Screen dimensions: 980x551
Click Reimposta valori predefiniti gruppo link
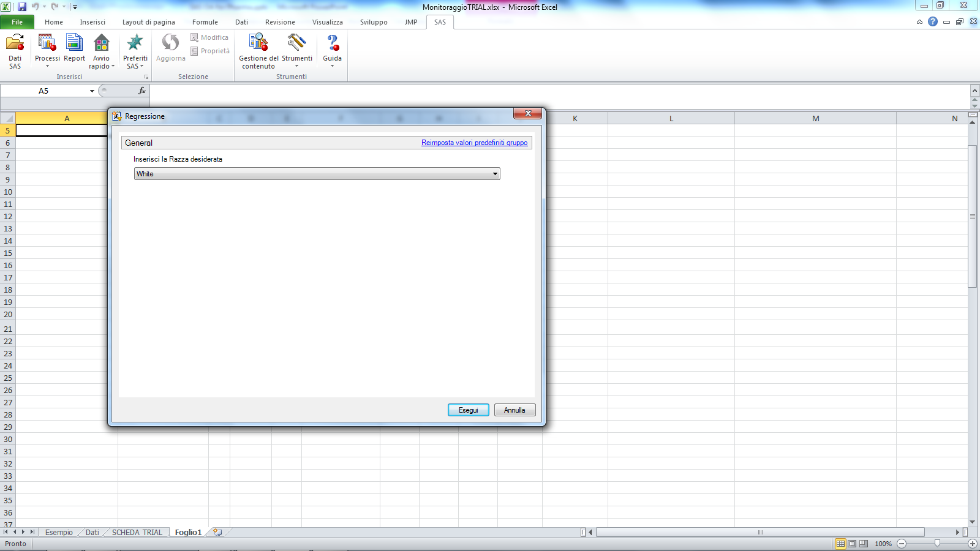(474, 143)
